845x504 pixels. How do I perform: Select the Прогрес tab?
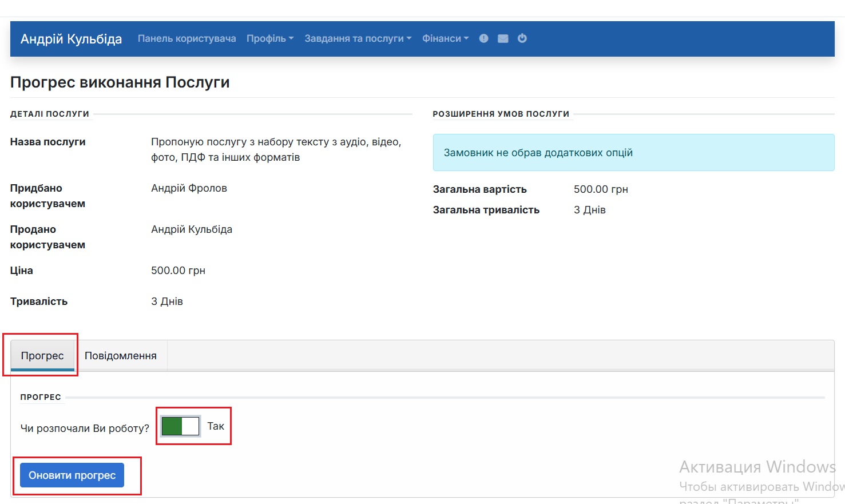coord(42,355)
